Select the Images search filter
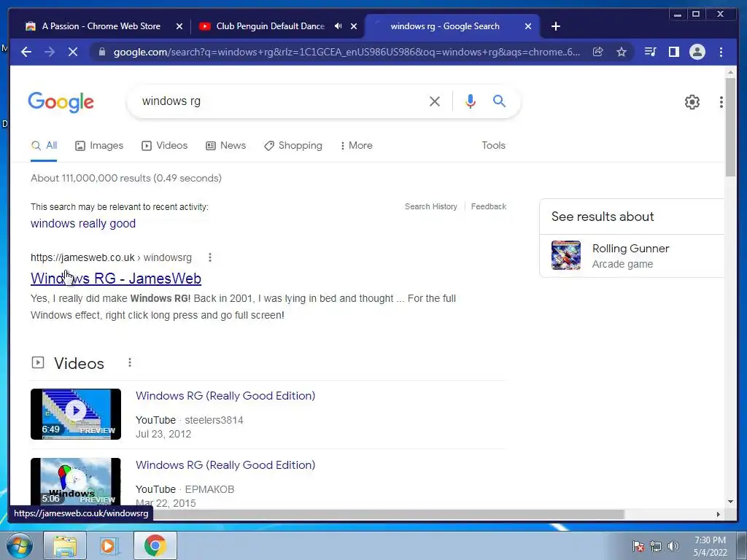 (x=99, y=146)
